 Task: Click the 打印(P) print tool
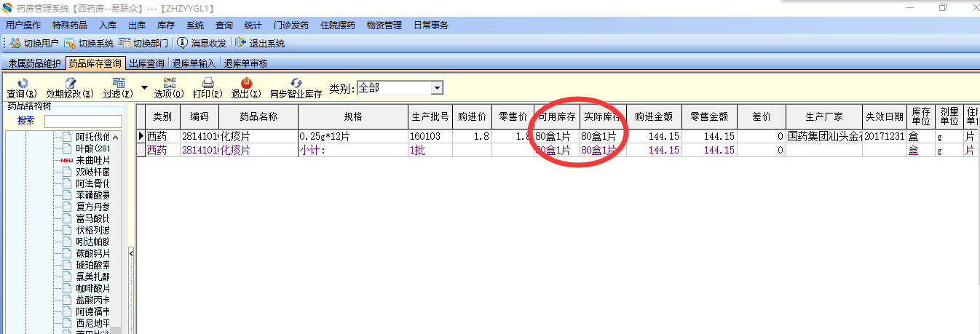tap(208, 88)
